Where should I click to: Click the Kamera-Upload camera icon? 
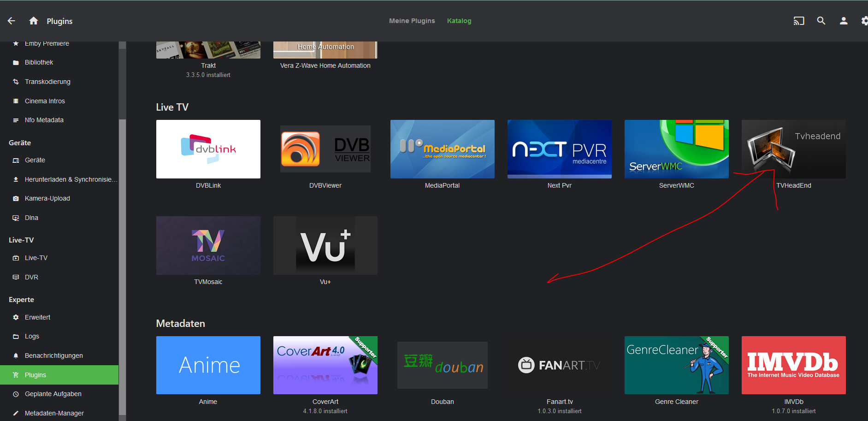tap(16, 198)
